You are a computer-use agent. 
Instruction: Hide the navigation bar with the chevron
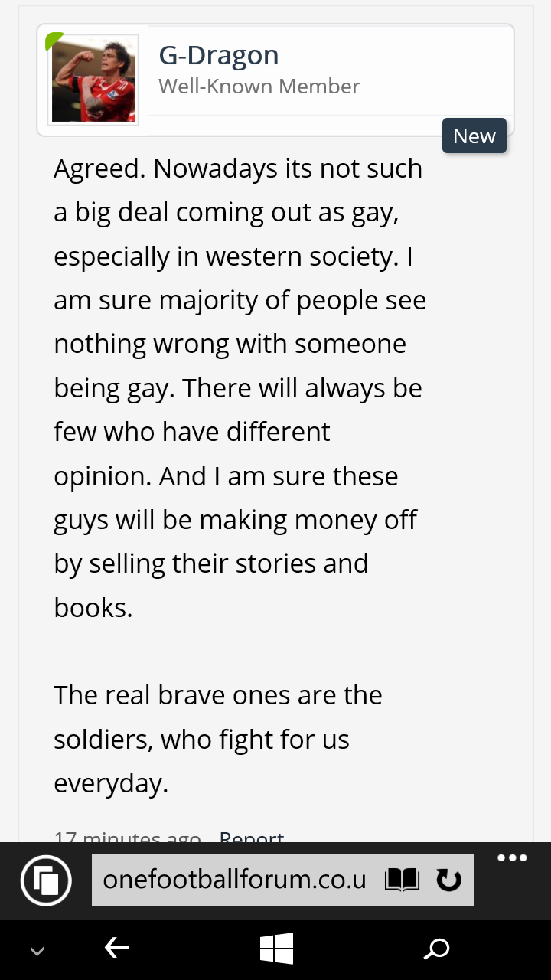[x=37, y=952]
